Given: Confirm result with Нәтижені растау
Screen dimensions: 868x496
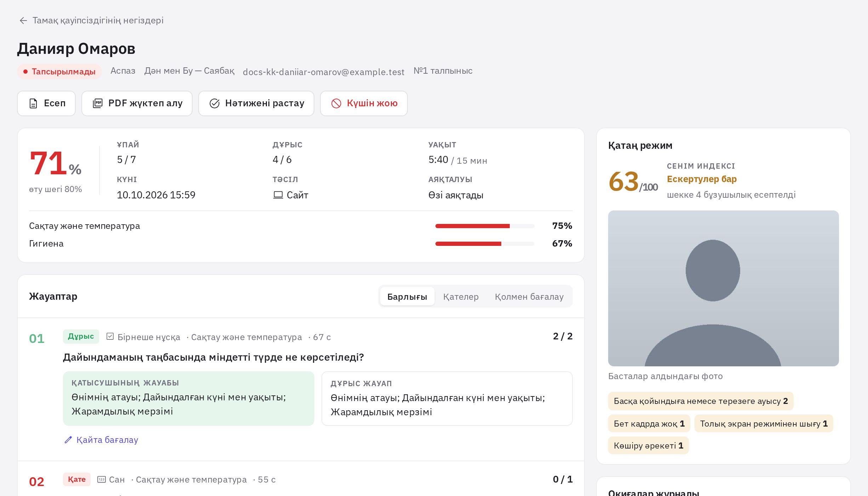Looking at the screenshot, I should 256,103.
